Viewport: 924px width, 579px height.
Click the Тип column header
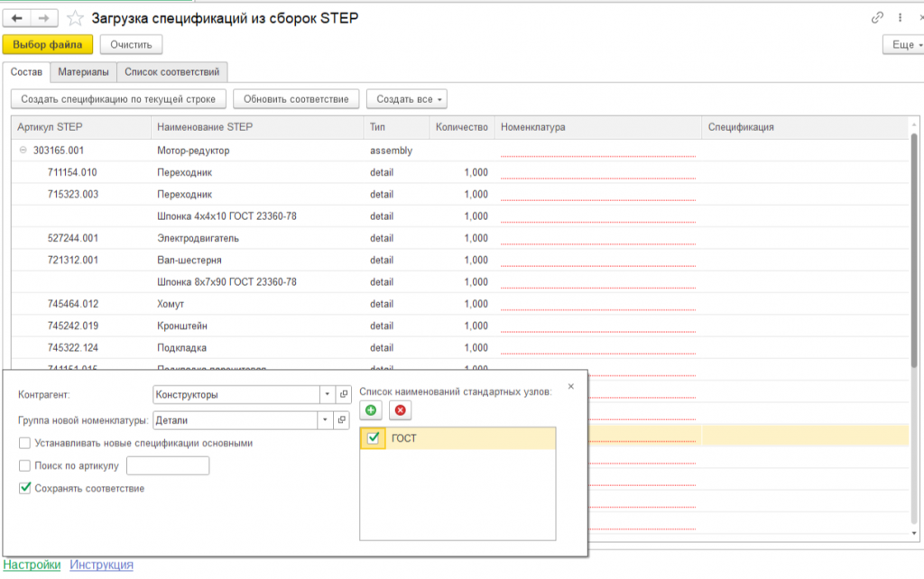point(397,127)
